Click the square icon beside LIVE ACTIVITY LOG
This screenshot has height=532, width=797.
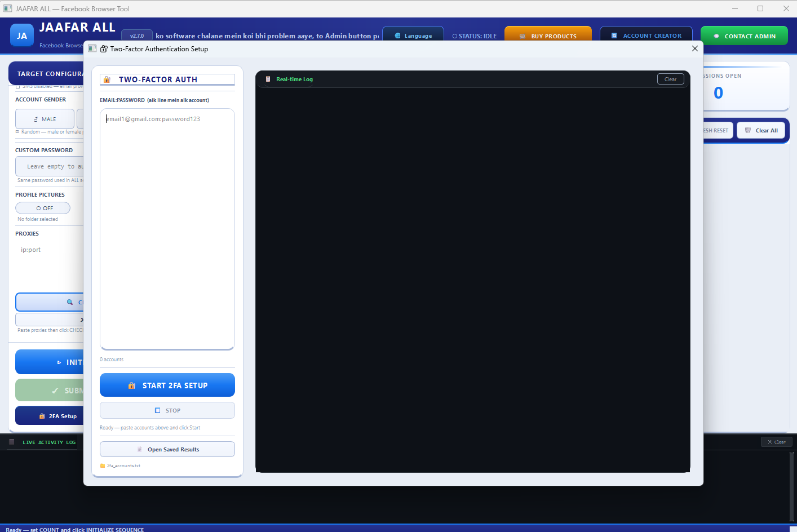(x=11, y=442)
